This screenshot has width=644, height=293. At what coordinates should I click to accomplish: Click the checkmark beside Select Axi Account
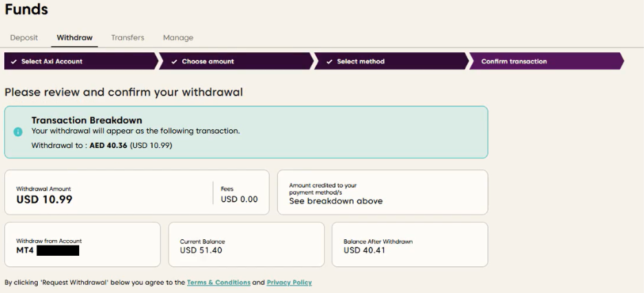pos(15,62)
